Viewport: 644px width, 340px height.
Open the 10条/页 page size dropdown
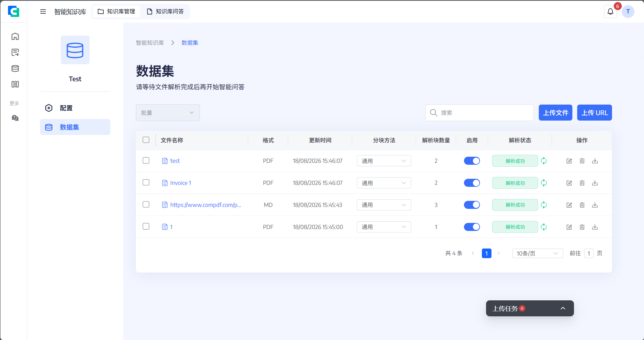(538, 253)
